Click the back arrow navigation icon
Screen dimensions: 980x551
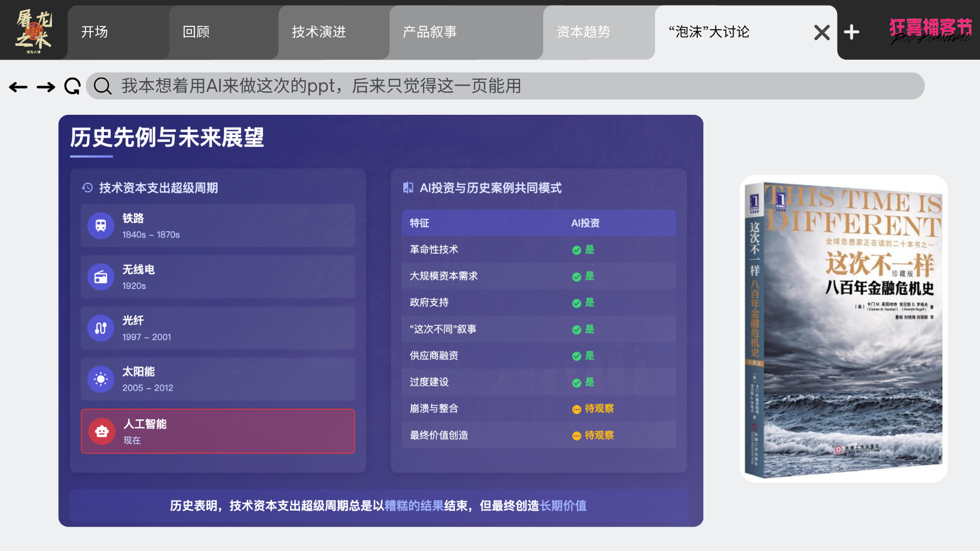tap(18, 87)
